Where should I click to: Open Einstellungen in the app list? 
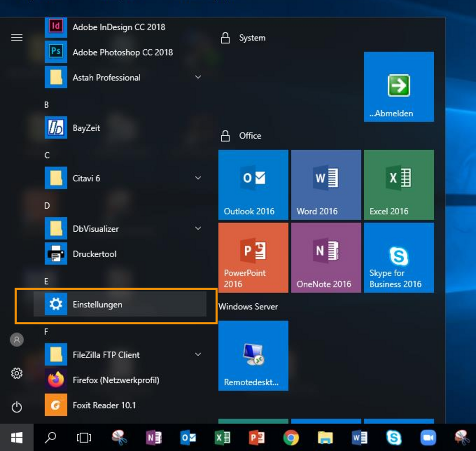point(120,304)
